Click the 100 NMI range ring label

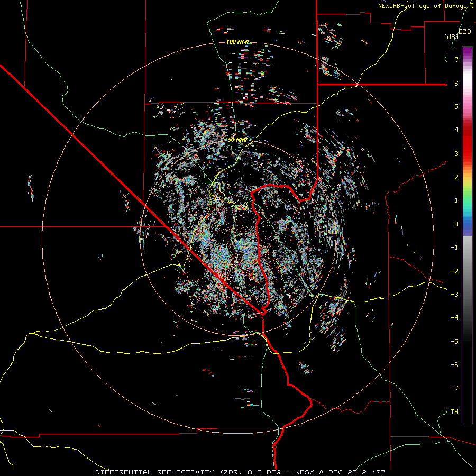(x=238, y=42)
